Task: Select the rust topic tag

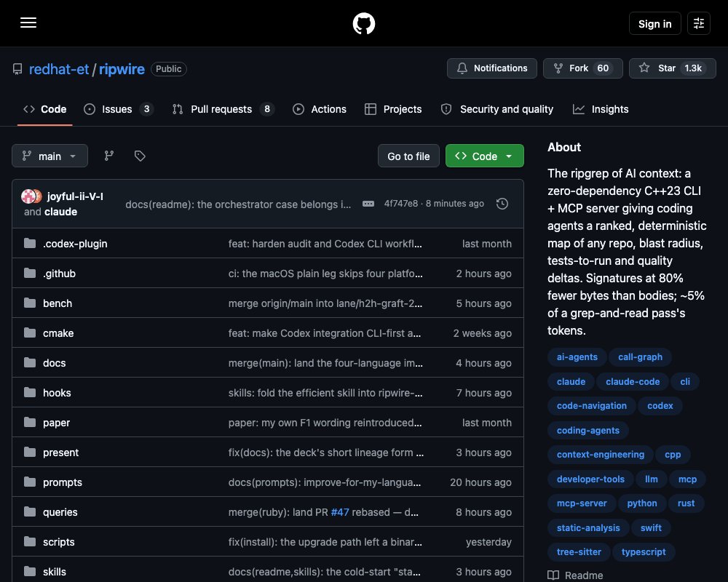Action: (x=686, y=503)
